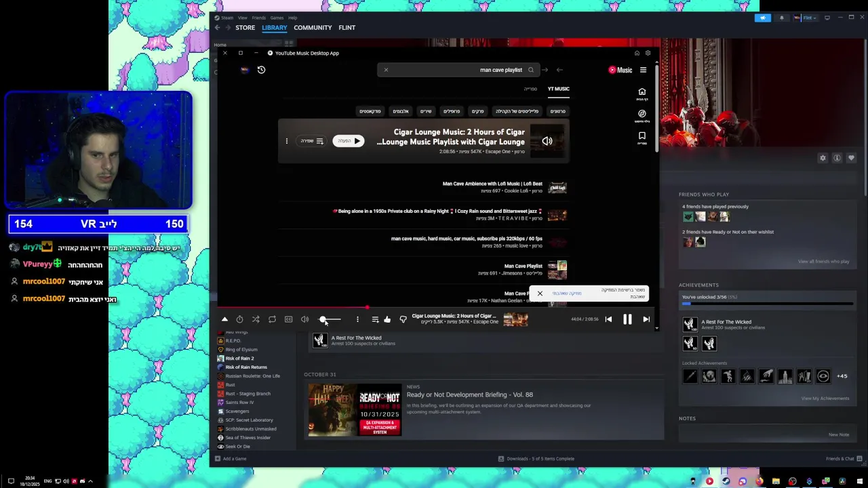Go to the previous track

click(x=608, y=319)
